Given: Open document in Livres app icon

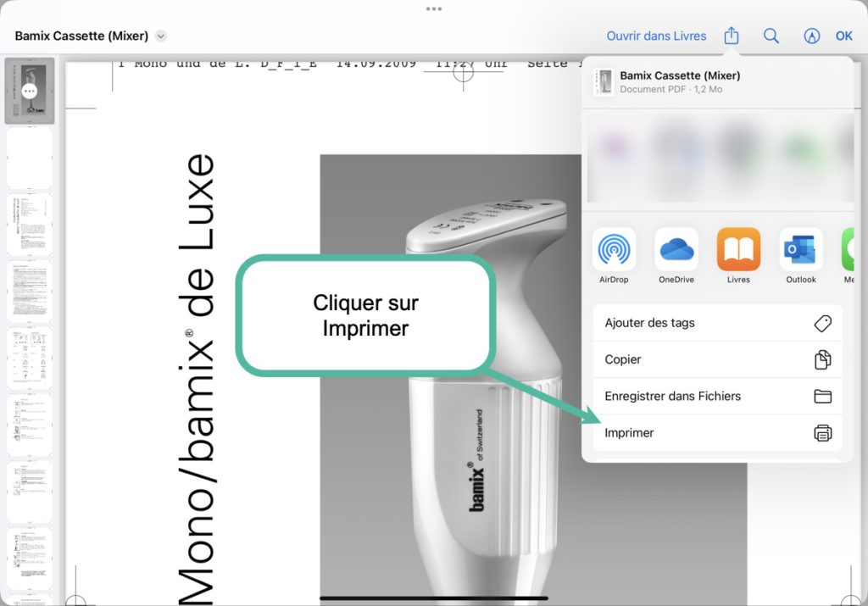Looking at the screenshot, I should [738, 249].
